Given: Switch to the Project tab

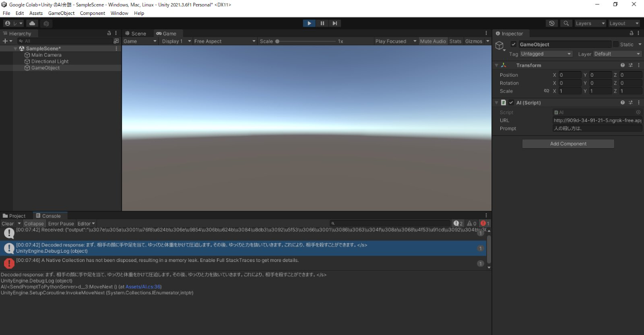Looking at the screenshot, I should click(x=14, y=216).
